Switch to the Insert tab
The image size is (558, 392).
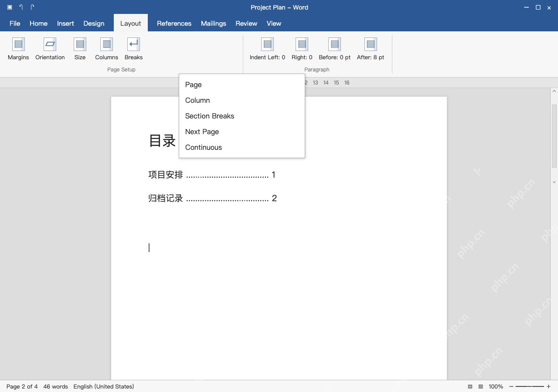point(65,24)
